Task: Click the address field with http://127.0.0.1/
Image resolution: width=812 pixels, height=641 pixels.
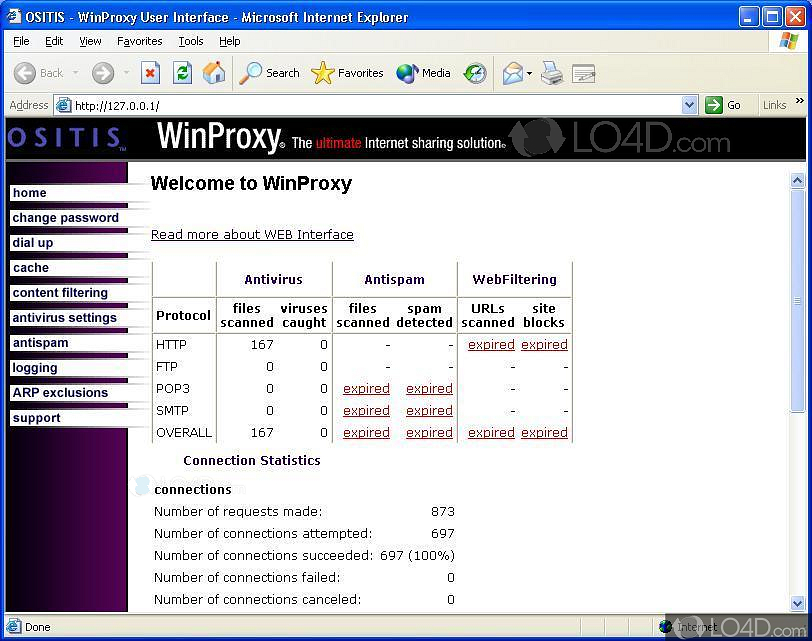Action: 375,106
